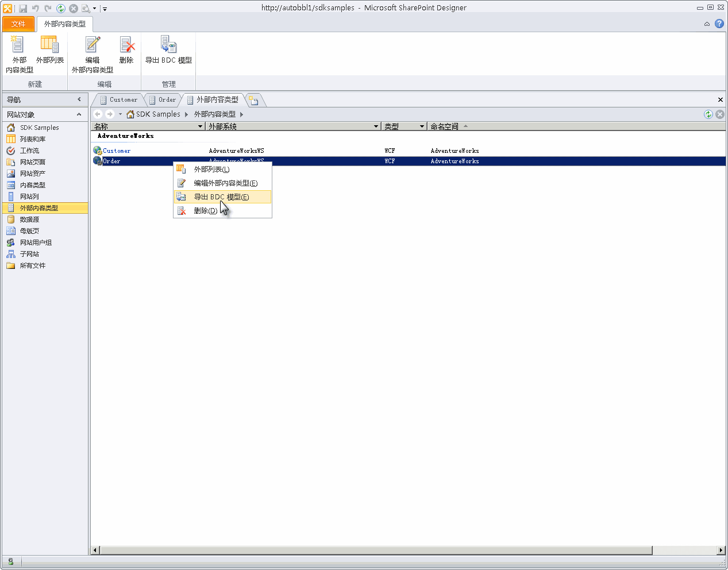Collapse the 导航 navigation pane
The width and height of the screenshot is (728, 570).
pos(79,99)
